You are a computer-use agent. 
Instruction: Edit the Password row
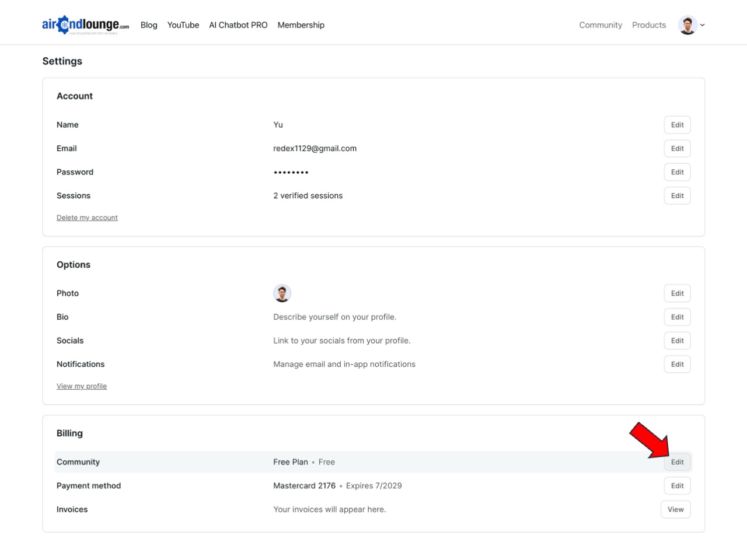point(677,172)
